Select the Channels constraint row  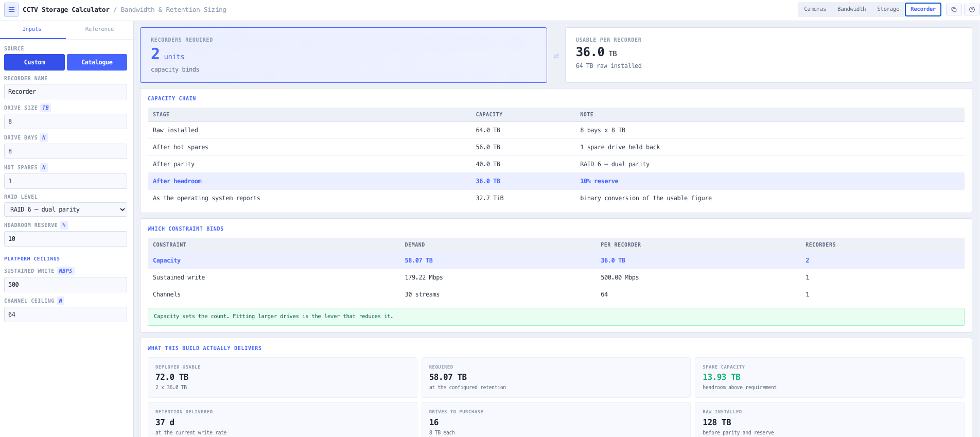[556, 294]
